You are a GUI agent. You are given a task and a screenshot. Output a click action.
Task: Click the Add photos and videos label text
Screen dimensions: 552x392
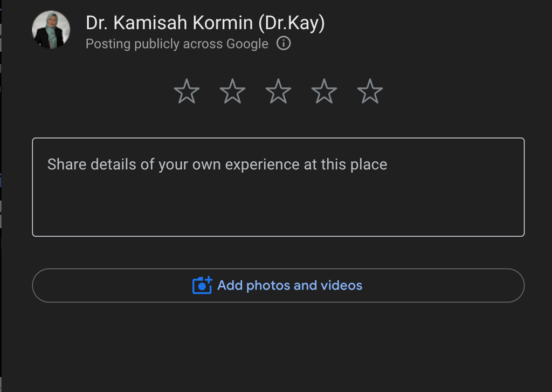pyautogui.click(x=289, y=285)
